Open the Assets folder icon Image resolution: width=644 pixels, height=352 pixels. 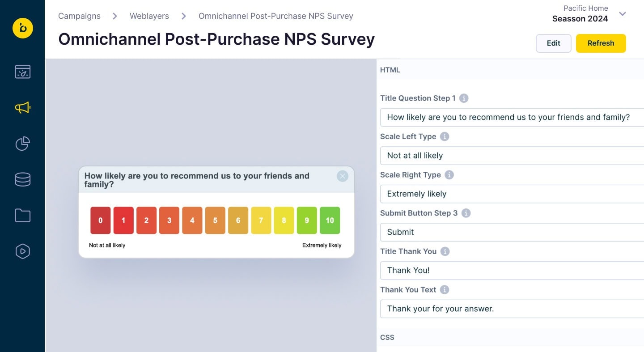click(22, 215)
